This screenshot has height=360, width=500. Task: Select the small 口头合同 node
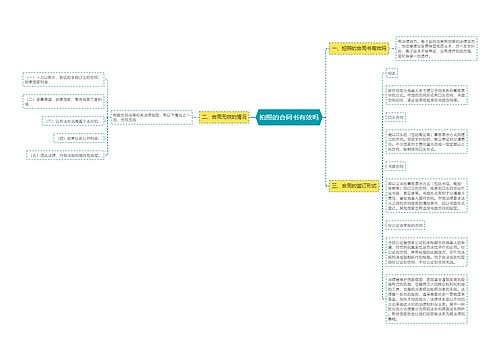tap(395, 117)
